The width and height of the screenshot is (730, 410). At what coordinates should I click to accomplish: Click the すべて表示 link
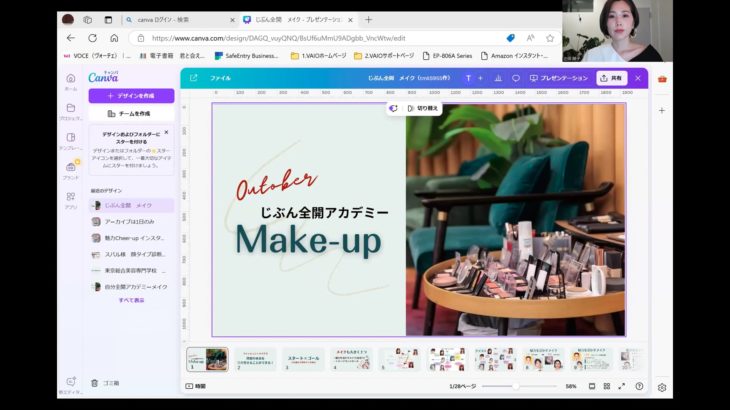(131, 300)
